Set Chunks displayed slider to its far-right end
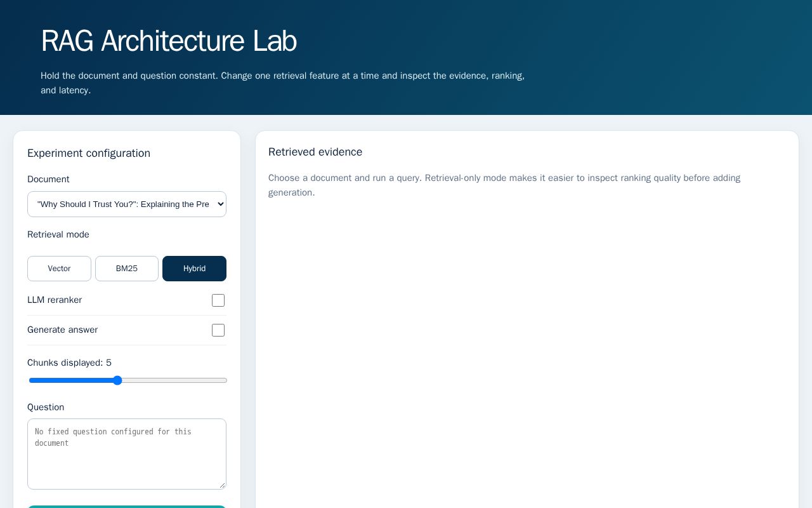Image resolution: width=812 pixels, height=508 pixels. [x=225, y=380]
